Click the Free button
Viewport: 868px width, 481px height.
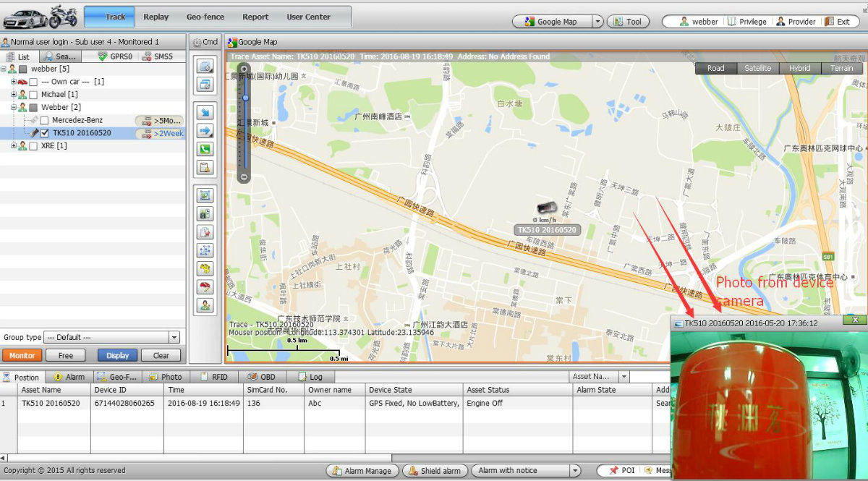(66, 355)
